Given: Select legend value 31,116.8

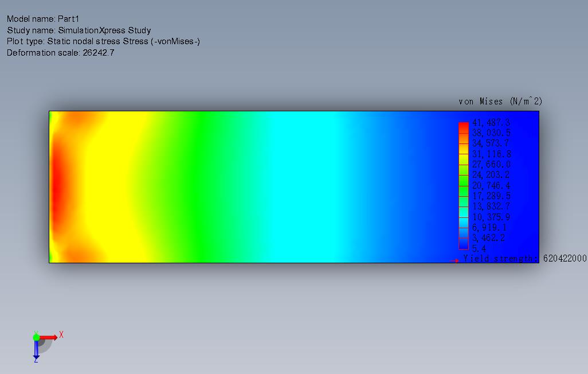Looking at the screenshot, I should point(491,154).
